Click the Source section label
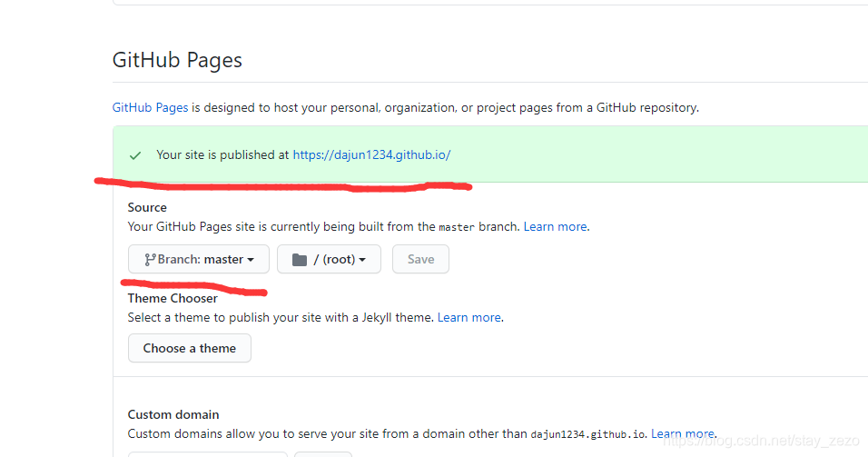The image size is (868, 457). point(147,207)
